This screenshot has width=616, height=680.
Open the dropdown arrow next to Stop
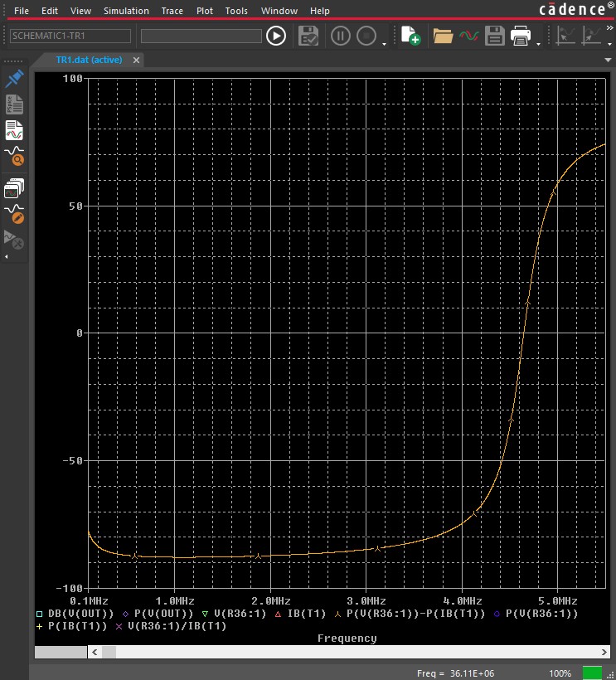pos(384,44)
